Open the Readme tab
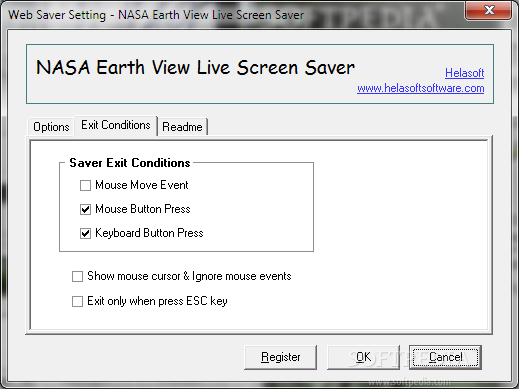Image resolution: width=519 pixels, height=389 pixels. click(182, 127)
